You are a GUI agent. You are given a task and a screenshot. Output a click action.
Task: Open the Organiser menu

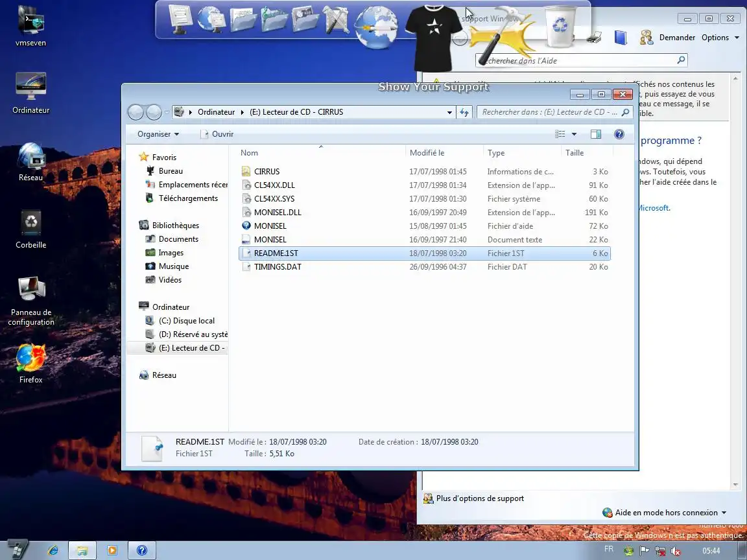click(x=158, y=134)
